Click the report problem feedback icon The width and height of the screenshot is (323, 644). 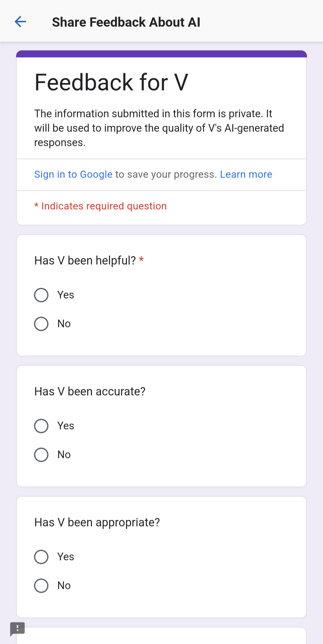pos(17,629)
